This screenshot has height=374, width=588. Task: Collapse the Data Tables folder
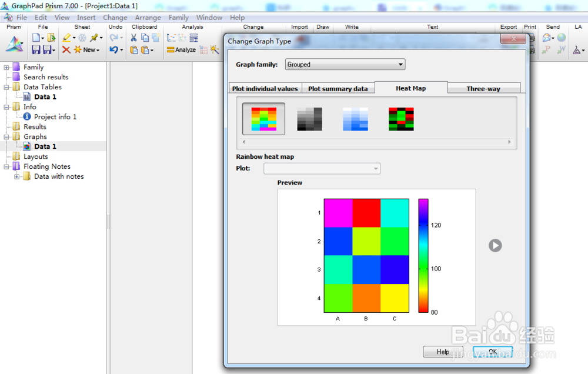[x=6, y=88]
